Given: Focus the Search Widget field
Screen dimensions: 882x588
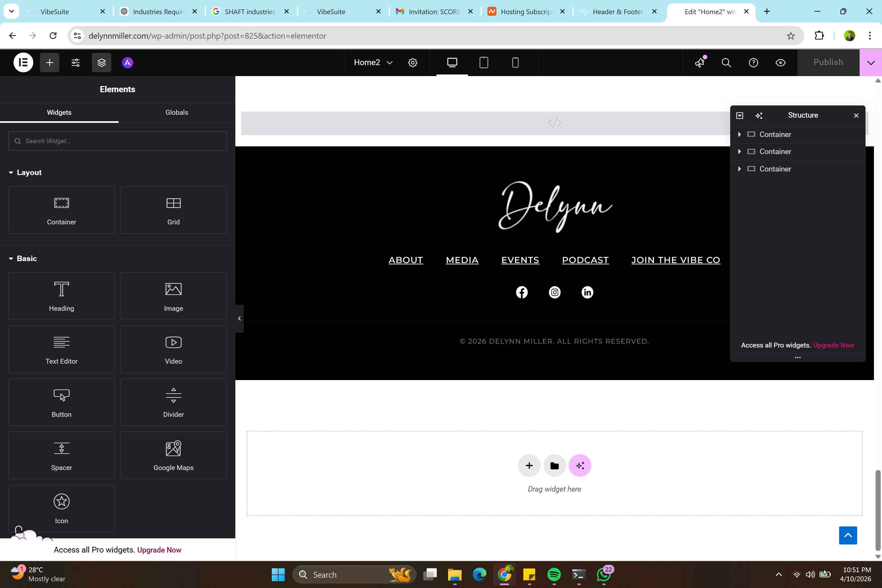Looking at the screenshot, I should [117, 141].
